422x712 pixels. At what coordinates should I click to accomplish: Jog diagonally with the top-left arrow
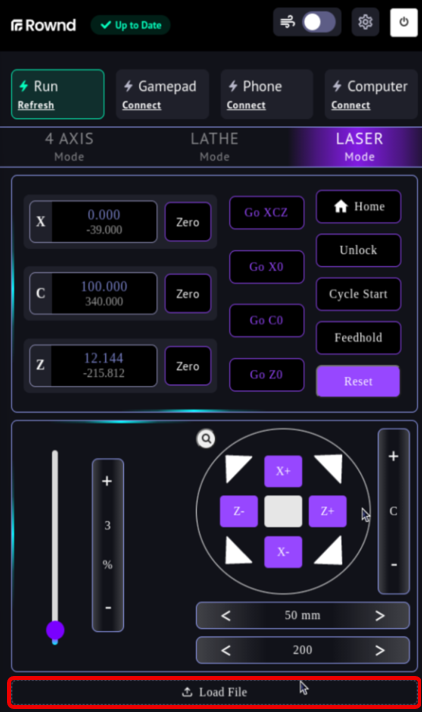(x=238, y=469)
